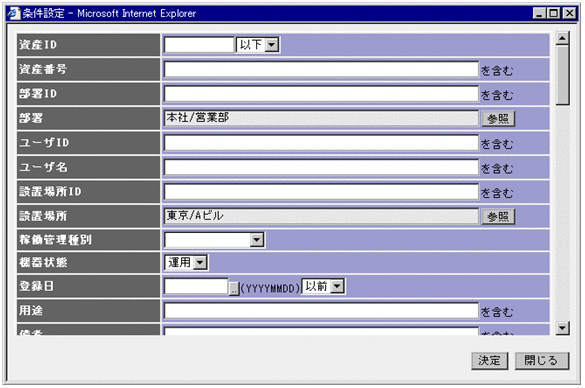This screenshot has width=585, height=388.
Task: Open the date picker button beside 登録日 field
Action: pos(234,288)
